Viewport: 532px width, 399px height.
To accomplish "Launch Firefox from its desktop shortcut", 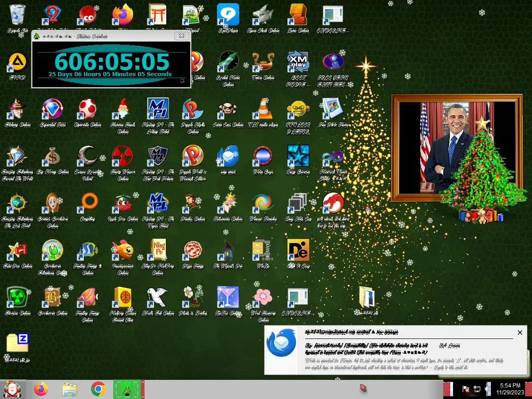I will click(122, 15).
